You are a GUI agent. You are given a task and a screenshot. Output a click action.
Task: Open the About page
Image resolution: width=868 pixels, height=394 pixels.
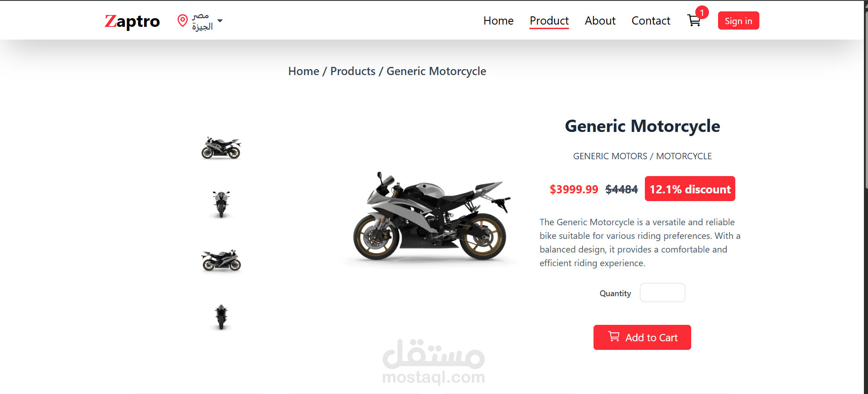coord(600,20)
